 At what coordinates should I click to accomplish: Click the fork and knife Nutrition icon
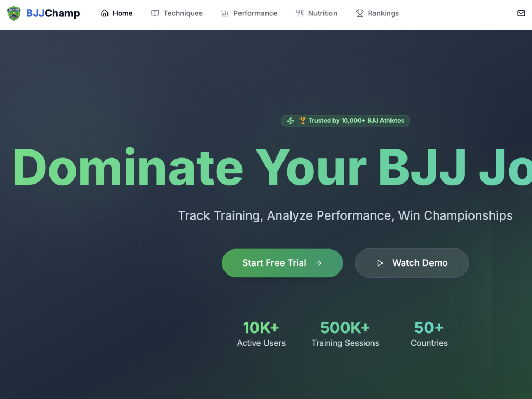point(300,13)
